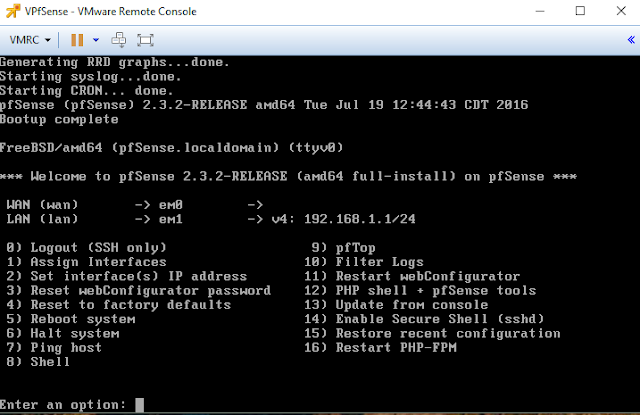
Task: Click '15) Restore recent configuration' text
Action: tap(432, 333)
